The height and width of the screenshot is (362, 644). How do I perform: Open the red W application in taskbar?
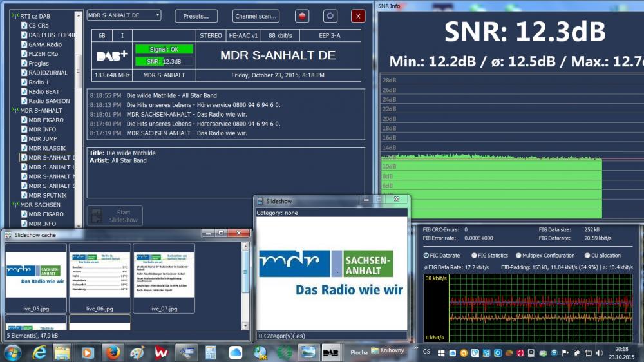[162, 353]
